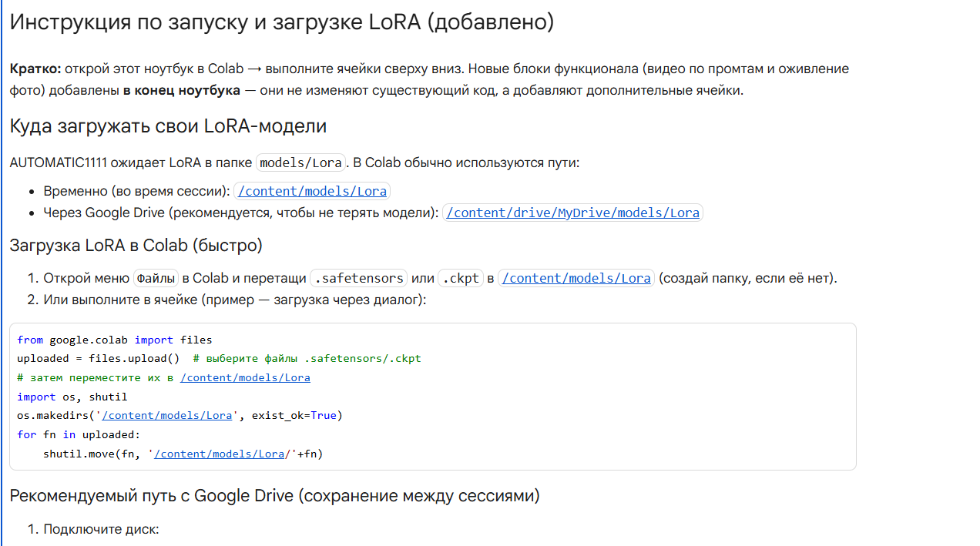Click the 'import os, shutil' code line

point(72,397)
